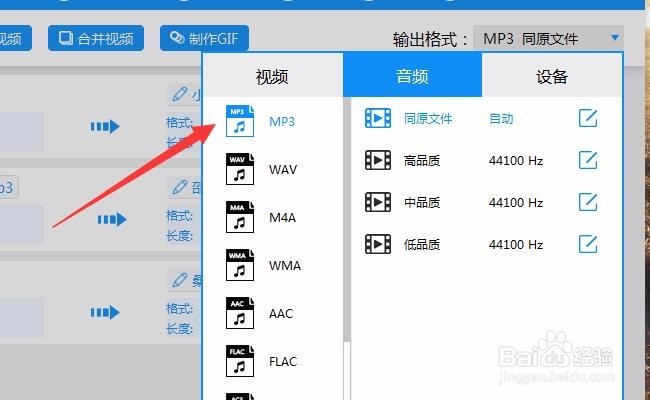Click the pencil rename icon of third file
Screen dimensions: 650x400
[179, 280]
